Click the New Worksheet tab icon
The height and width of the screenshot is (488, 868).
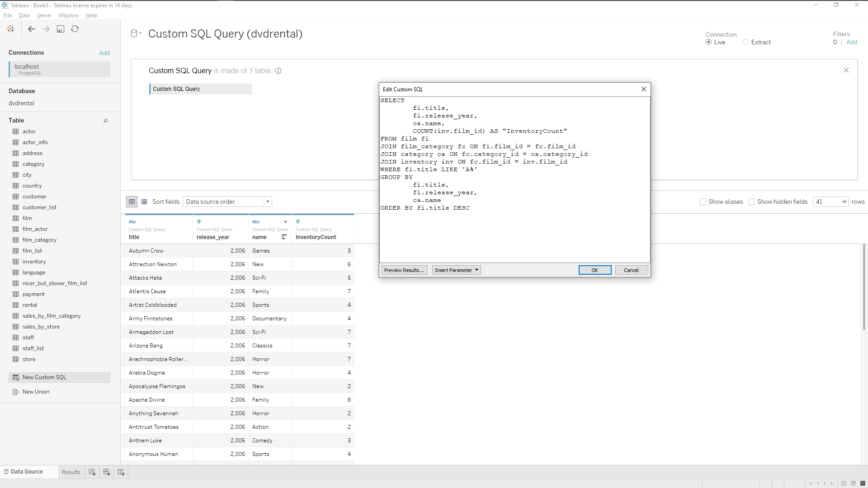[x=92, y=472]
